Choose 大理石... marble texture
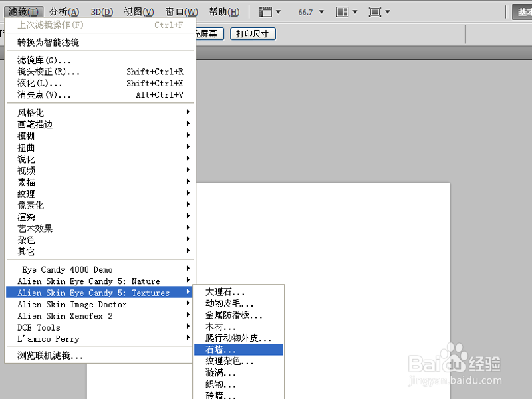 [x=239, y=292]
